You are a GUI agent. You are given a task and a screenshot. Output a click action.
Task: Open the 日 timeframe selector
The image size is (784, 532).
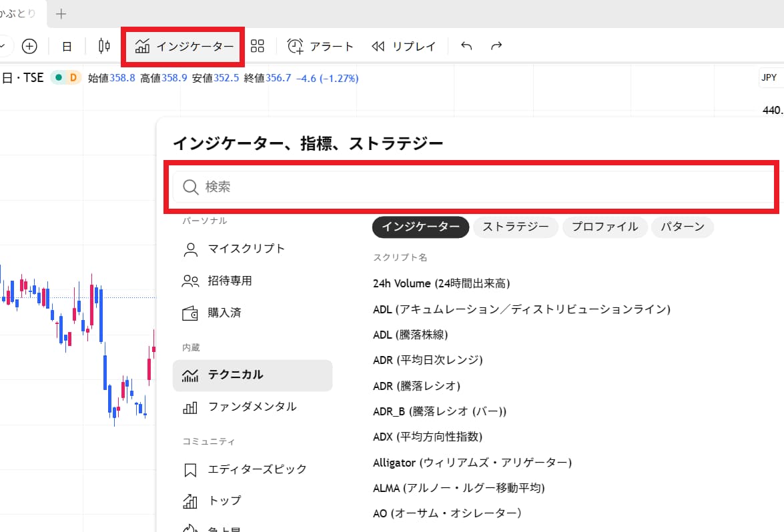point(67,46)
